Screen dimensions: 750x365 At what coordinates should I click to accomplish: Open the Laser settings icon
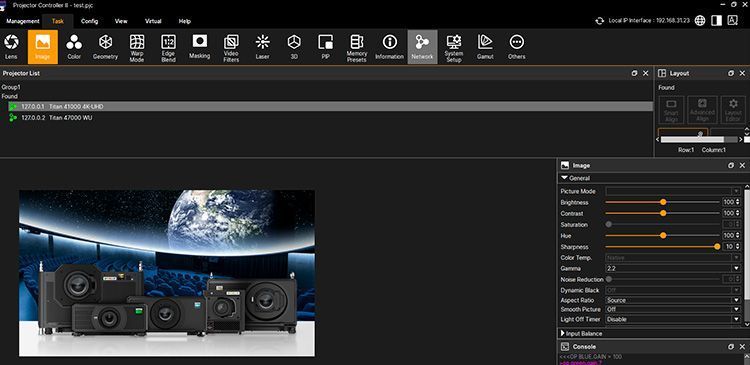point(262,47)
